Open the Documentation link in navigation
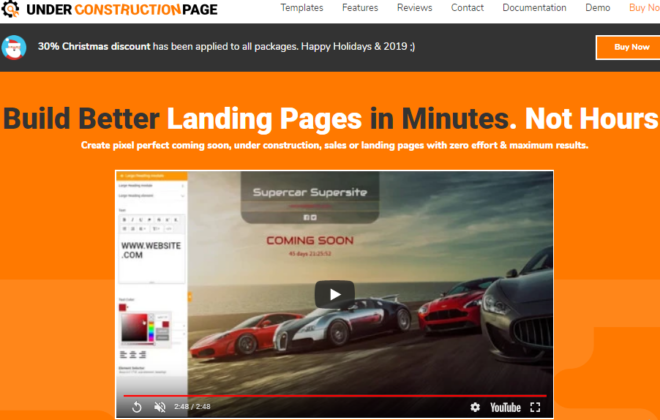Screen dimensions: 660x420 tap(534, 8)
